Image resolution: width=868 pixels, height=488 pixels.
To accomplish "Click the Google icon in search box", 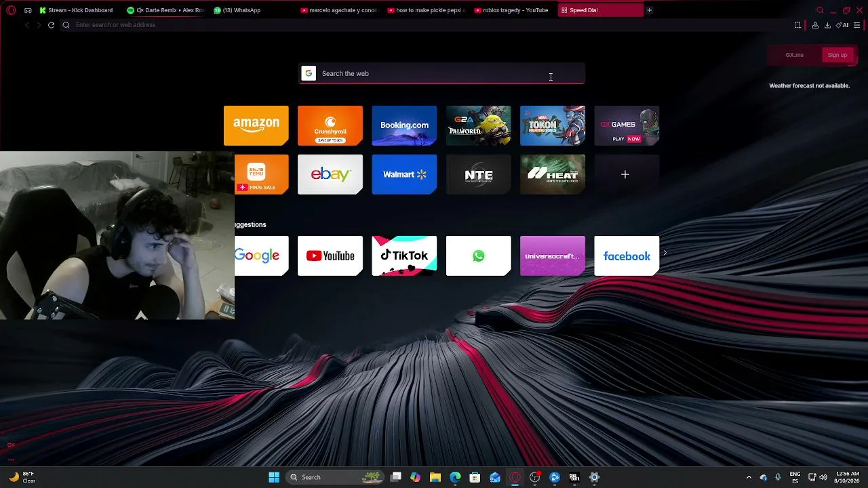I will tap(309, 73).
